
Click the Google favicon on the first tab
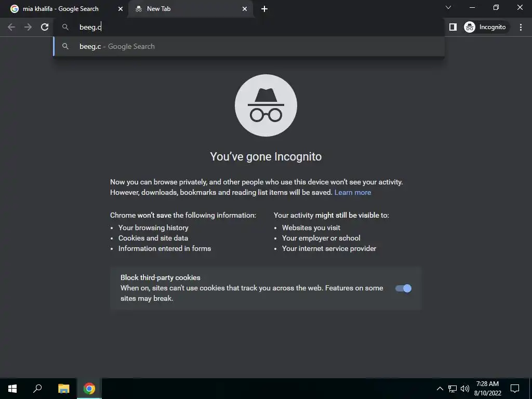pyautogui.click(x=14, y=9)
